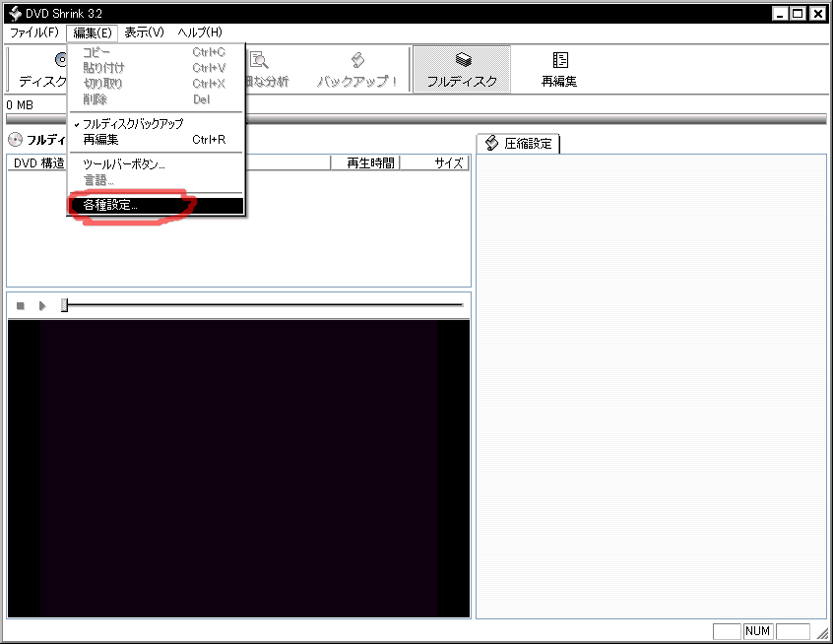833x644 pixels.
Task: Minimize the DVD Shrink window
Action: [780, 14]
